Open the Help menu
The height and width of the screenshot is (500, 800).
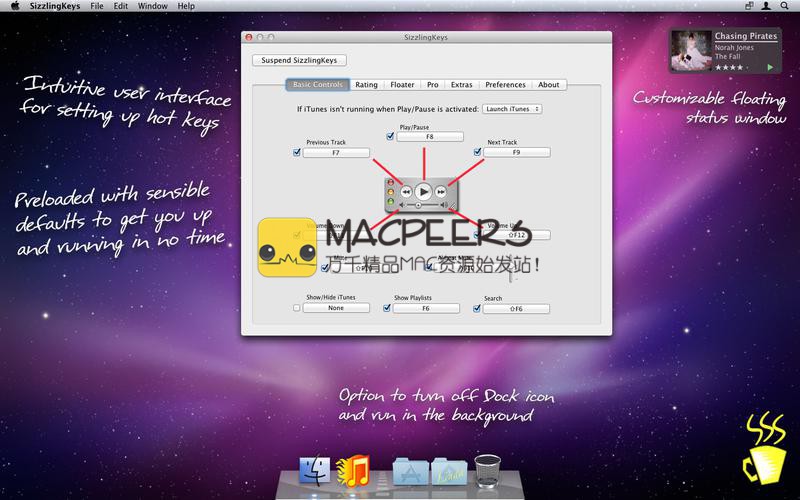tap(186, 6)
